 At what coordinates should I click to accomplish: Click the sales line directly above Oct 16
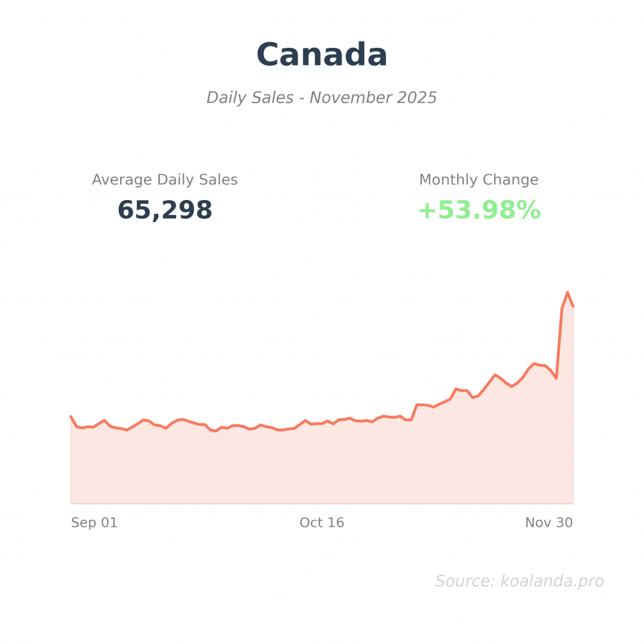[321, 423]
